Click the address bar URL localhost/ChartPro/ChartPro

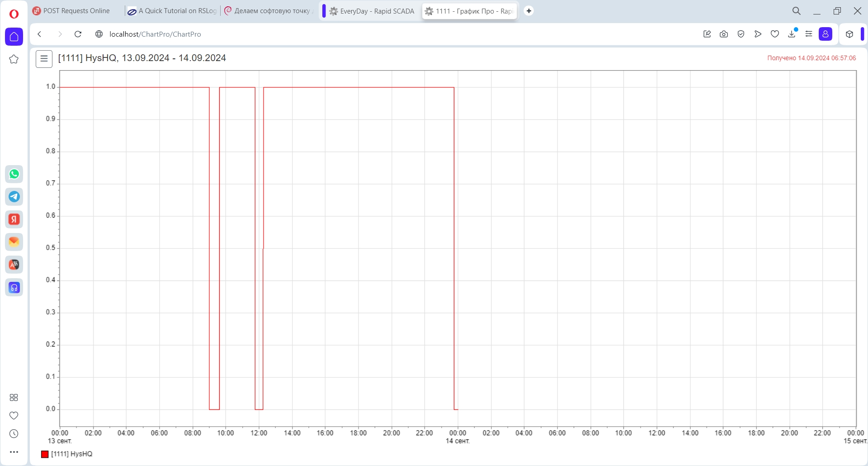(155, 34)
